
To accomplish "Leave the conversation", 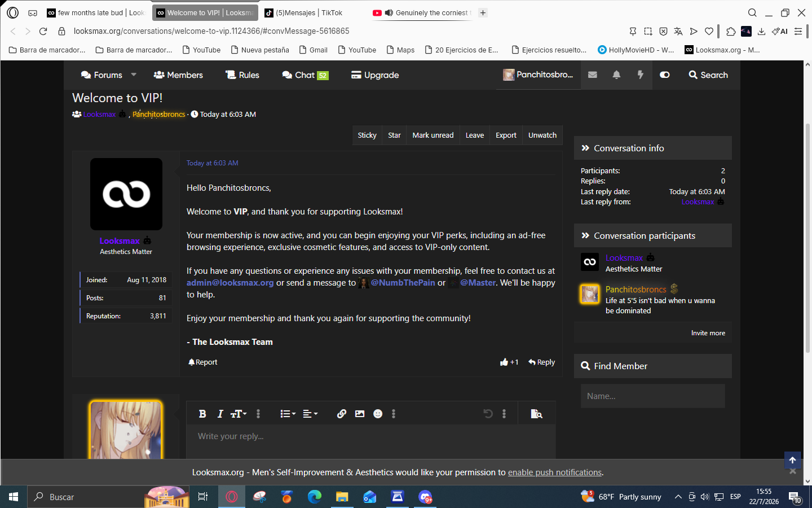I will 475,135.
